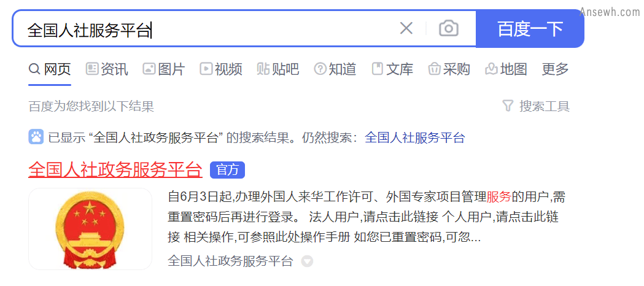The width and height of the screenshot is (644, 286).
Task: Expand the 更多 menu
Action: [555, 69]
